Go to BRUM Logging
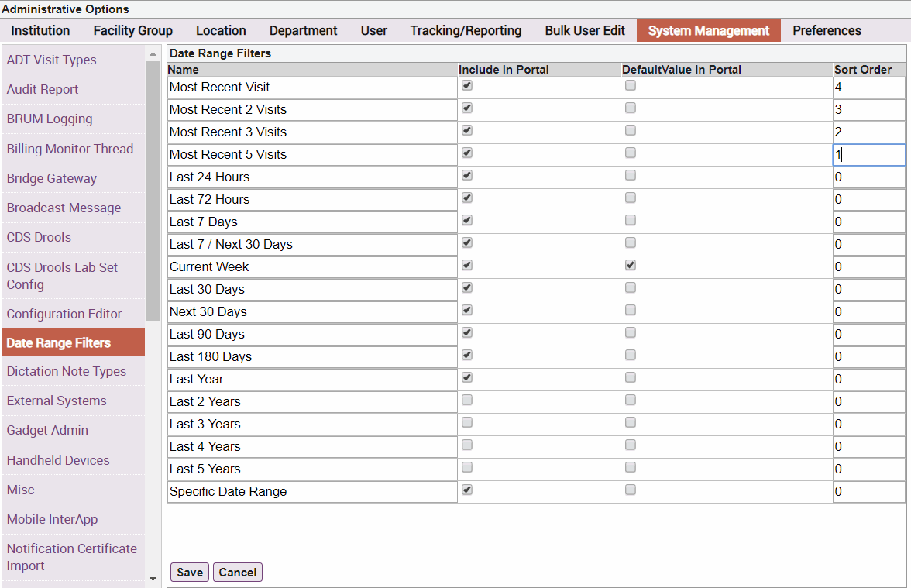911x588 pixels. [x=73, y=119]
